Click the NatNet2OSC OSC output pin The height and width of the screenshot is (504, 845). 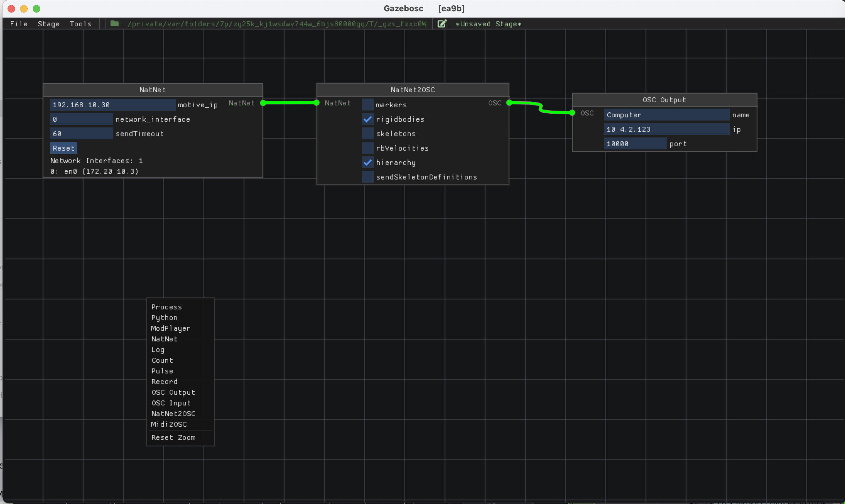509,103
